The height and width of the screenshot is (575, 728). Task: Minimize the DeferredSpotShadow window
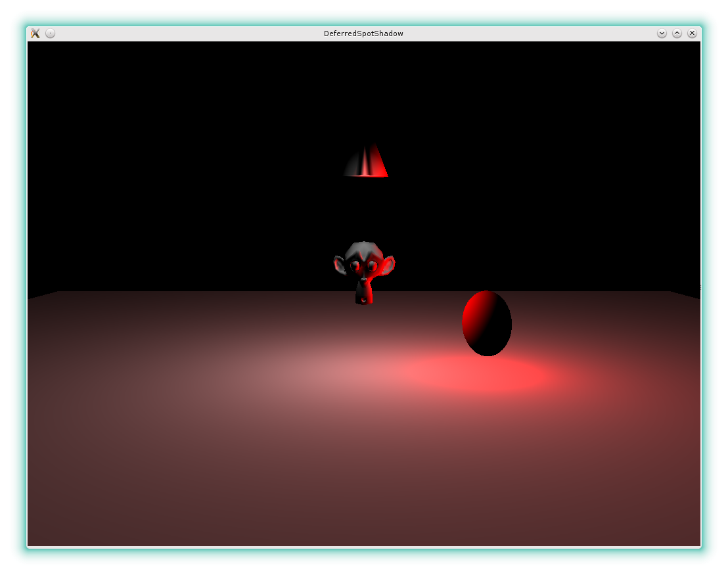pyautogui.click(x=662, y=34)
